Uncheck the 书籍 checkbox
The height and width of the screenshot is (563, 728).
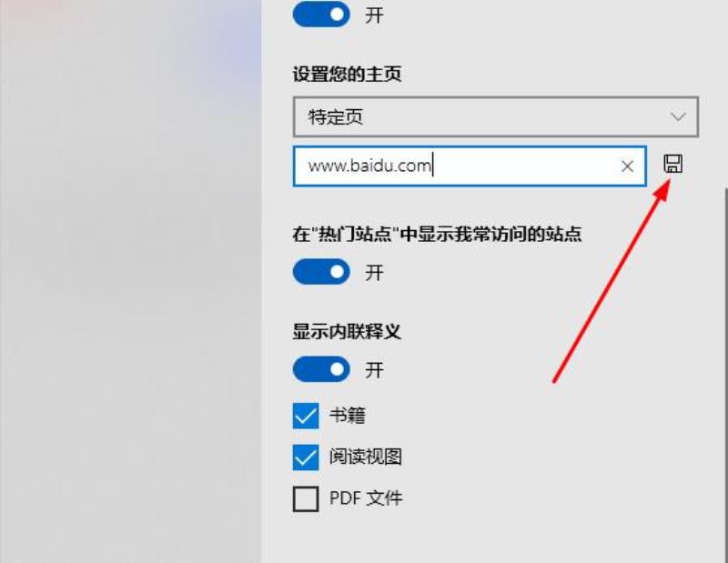[x=306, y=416]
